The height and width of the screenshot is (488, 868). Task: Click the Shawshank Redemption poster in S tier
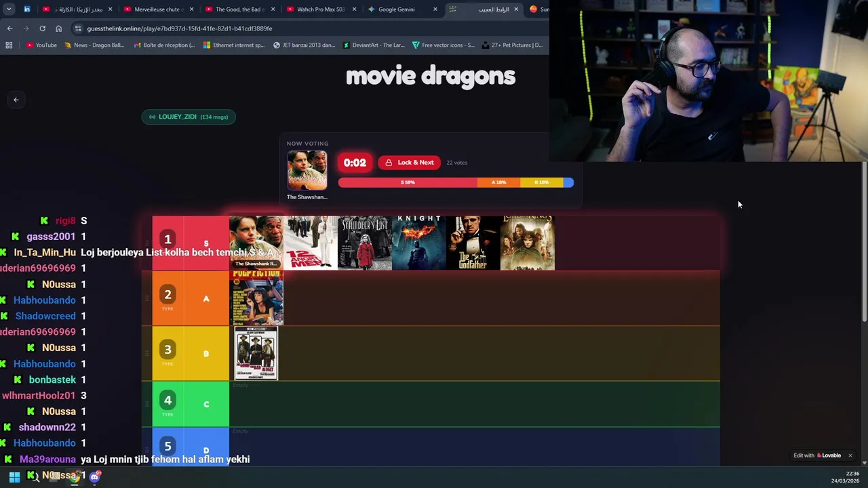coord(256,243)
